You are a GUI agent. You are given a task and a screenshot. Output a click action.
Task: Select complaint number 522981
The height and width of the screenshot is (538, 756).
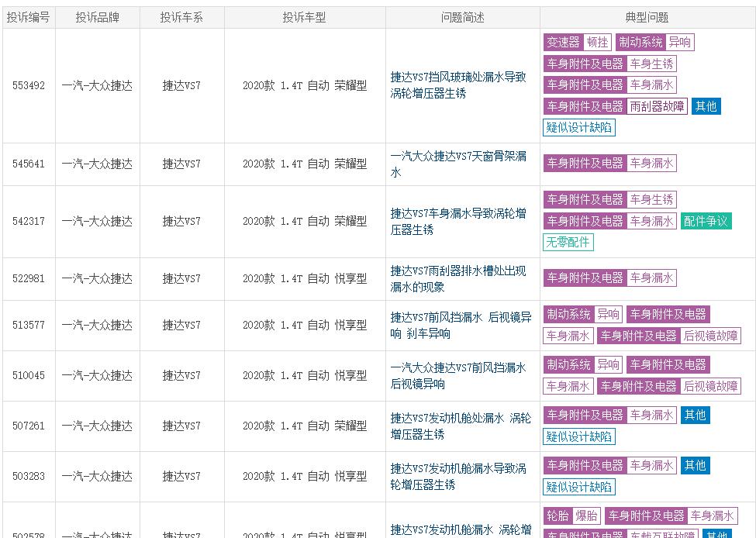pyautogui.click(x=29, y=278)
